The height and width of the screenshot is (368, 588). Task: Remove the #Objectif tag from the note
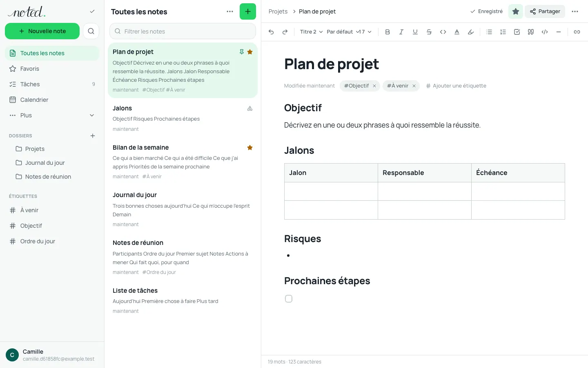374,86
